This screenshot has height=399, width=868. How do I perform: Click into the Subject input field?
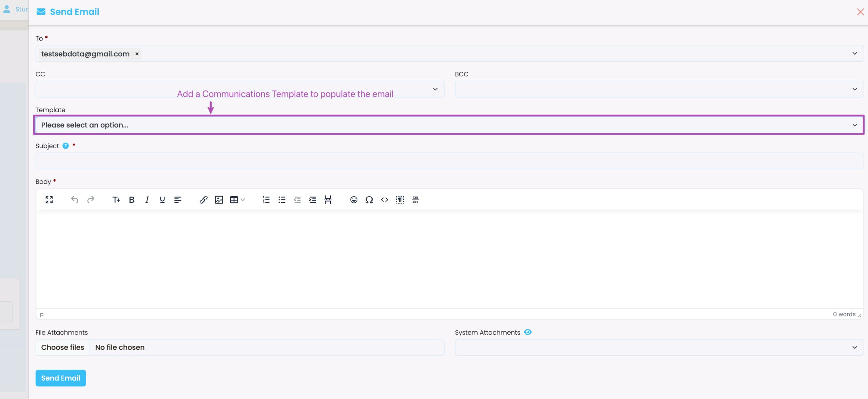point(449,161)
